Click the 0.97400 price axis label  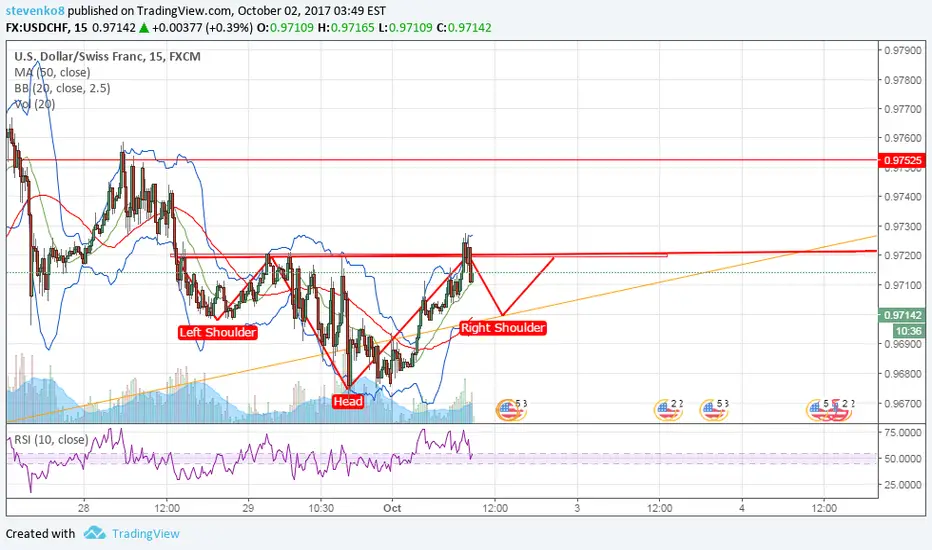pos(903,197)
